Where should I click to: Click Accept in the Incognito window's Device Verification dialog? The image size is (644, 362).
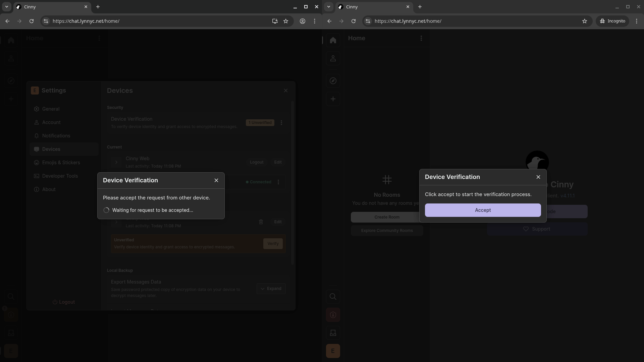pyautogui.click(x=483, y=210)
